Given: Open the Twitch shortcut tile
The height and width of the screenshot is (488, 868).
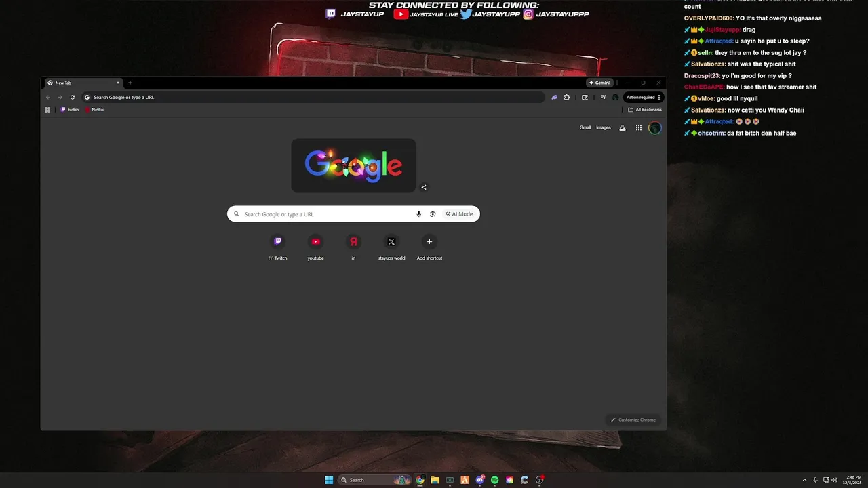Looking at the screenshot, I should point(277,247).
